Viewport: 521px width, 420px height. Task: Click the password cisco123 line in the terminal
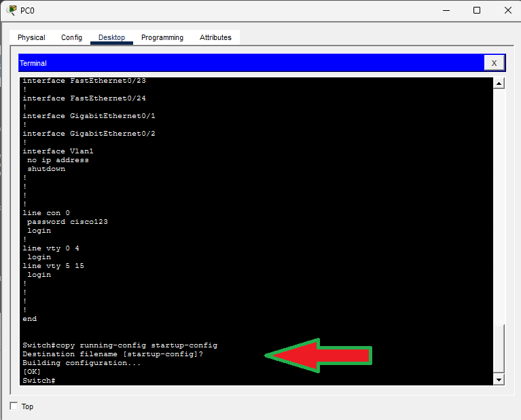(67, 222)
